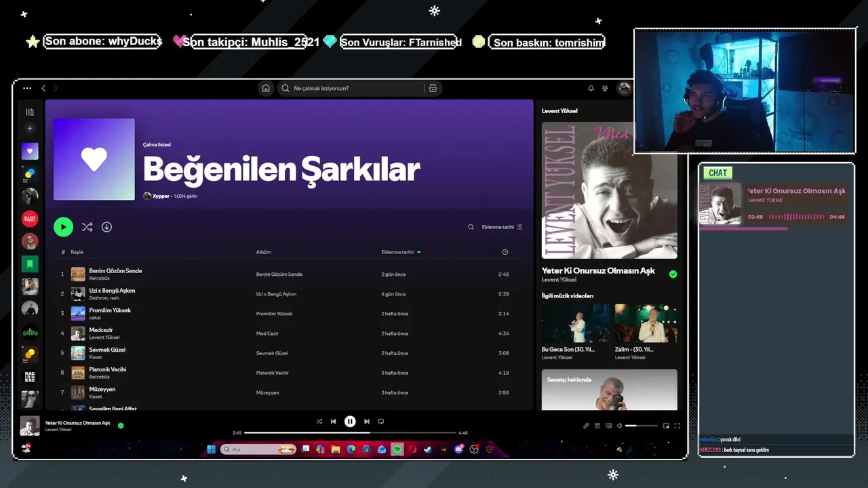Open Bu Gece Son music video
The image size is (868, 488).
coord(576,323)
